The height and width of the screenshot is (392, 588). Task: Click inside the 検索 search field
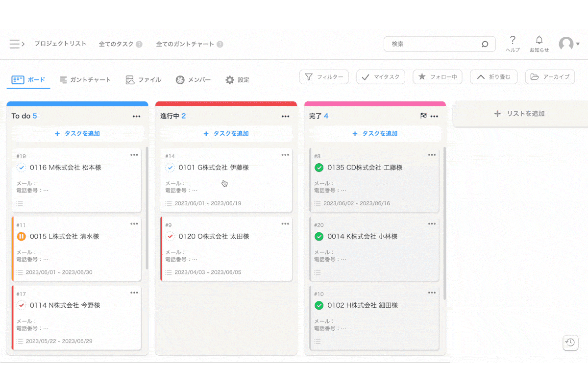pos(436,44)
